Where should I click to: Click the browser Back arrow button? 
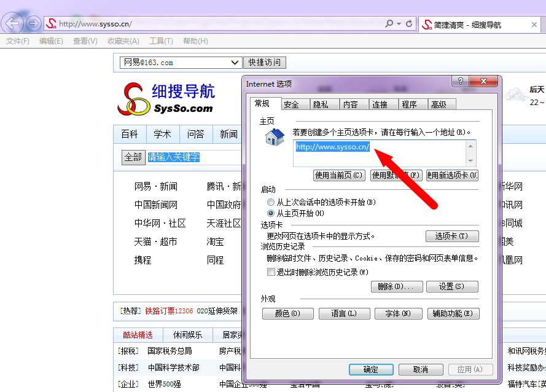click(x=12, y=23)
